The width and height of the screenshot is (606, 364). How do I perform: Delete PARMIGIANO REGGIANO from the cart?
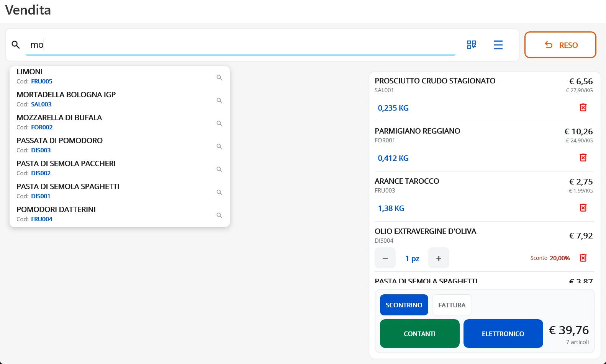pos(583,158)
